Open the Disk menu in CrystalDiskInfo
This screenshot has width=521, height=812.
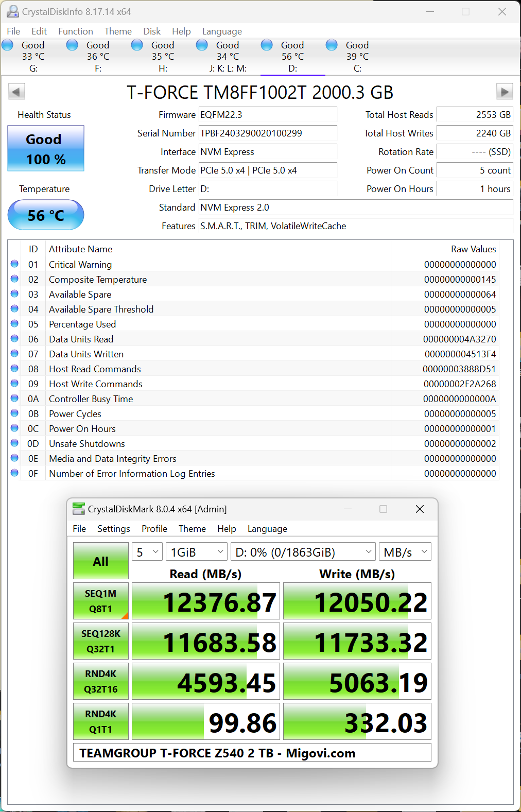pos(152,31)
